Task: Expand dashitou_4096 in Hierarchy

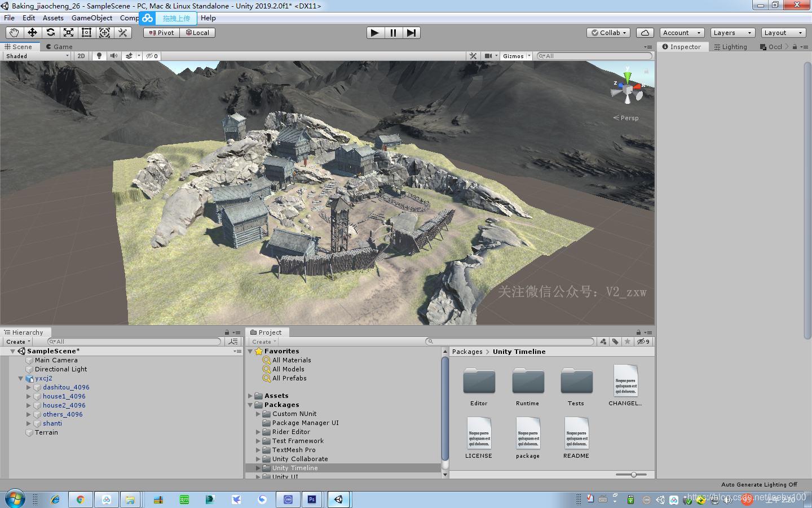Action: click(29, 387)
